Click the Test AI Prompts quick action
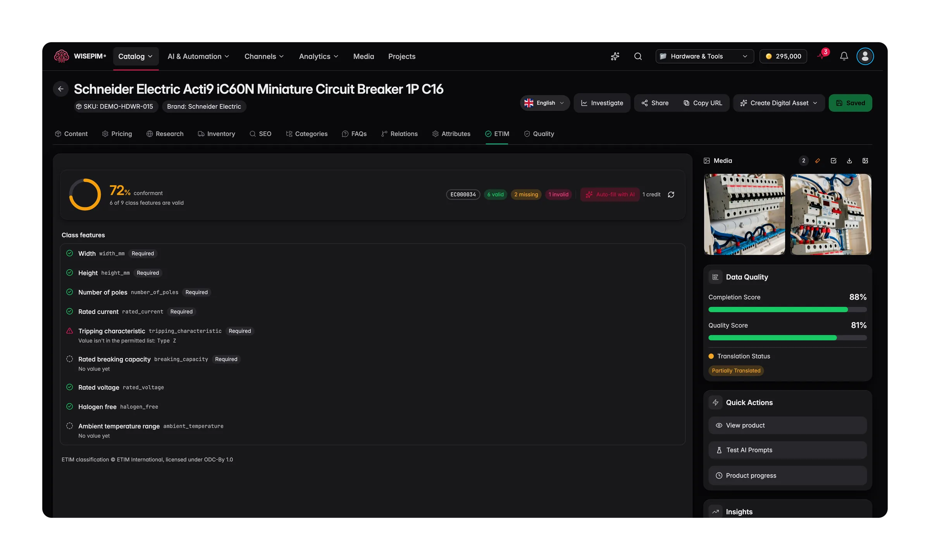 [787, 450]
